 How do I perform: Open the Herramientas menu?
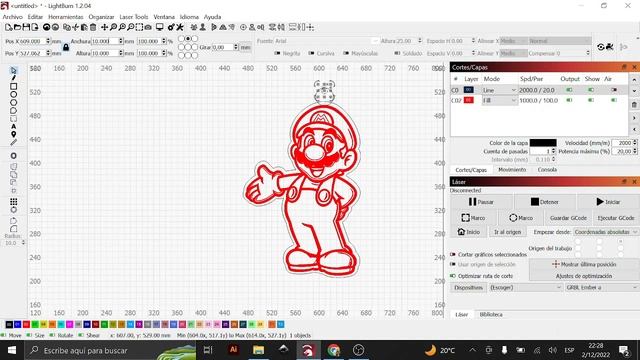pos(65,17)
